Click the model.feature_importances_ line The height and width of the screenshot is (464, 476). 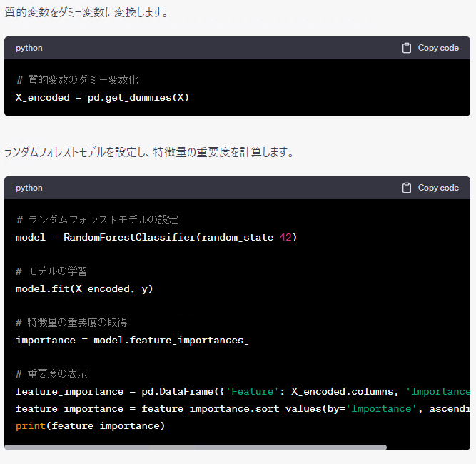(132, 340)
